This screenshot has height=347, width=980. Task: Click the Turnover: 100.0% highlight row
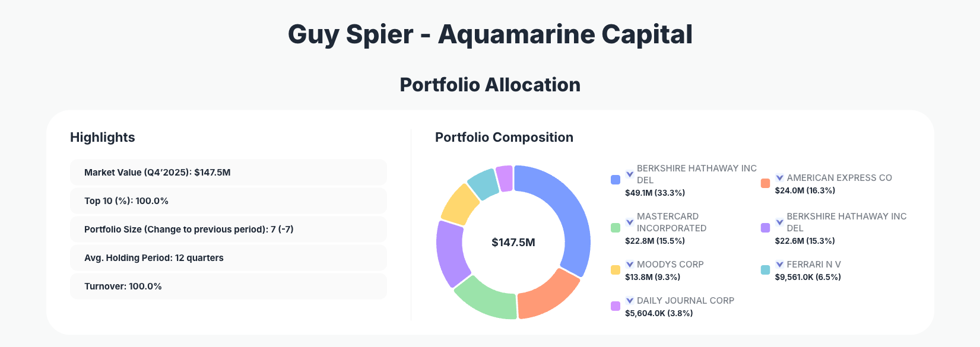click(229, 286)
